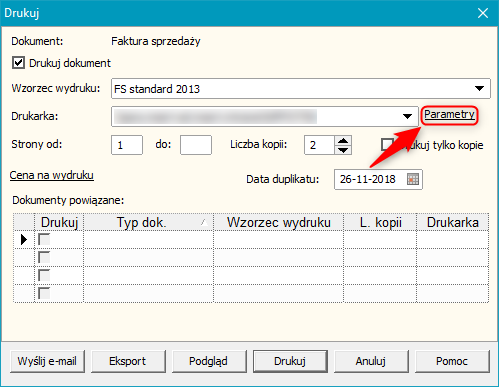
Task: Click the pages 'do' input field
Action: coord(196,145)
